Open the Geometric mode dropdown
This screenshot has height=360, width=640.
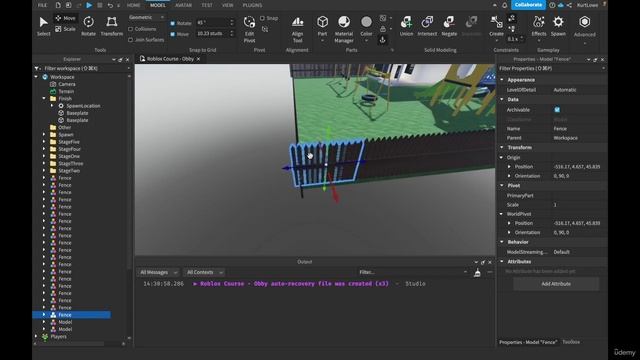(146, 17)
